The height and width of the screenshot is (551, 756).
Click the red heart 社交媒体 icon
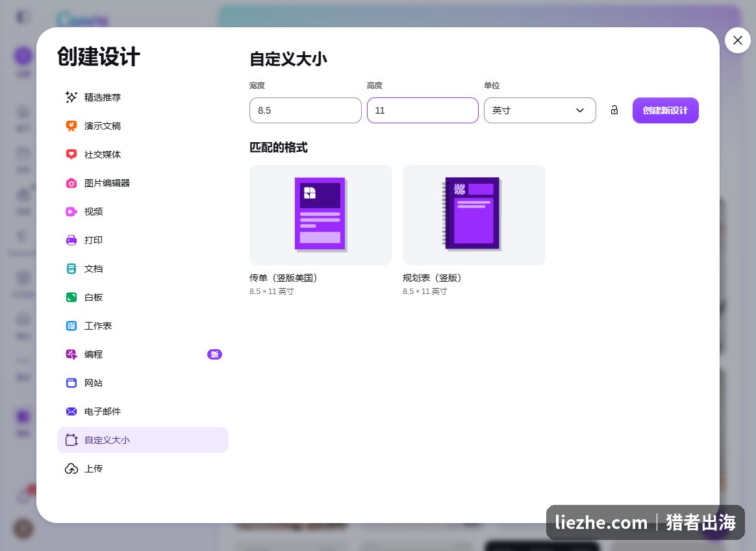(x=71, y=154)
